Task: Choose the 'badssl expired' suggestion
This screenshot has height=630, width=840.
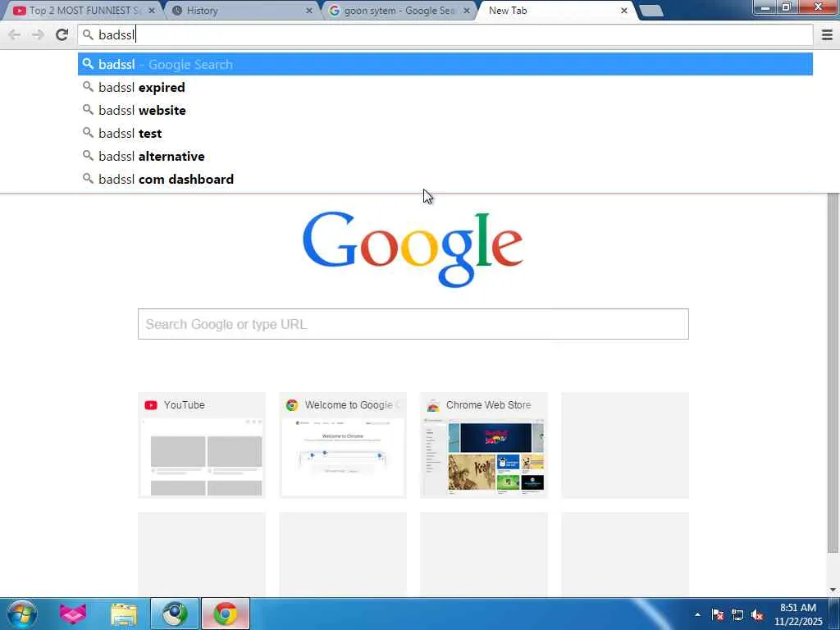Action: [x=445, y=87]
